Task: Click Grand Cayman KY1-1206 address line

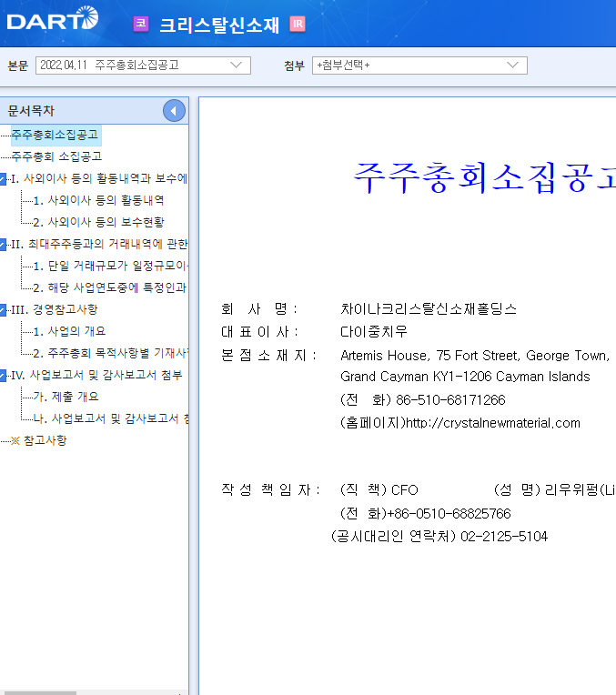Action: point(465,377)
